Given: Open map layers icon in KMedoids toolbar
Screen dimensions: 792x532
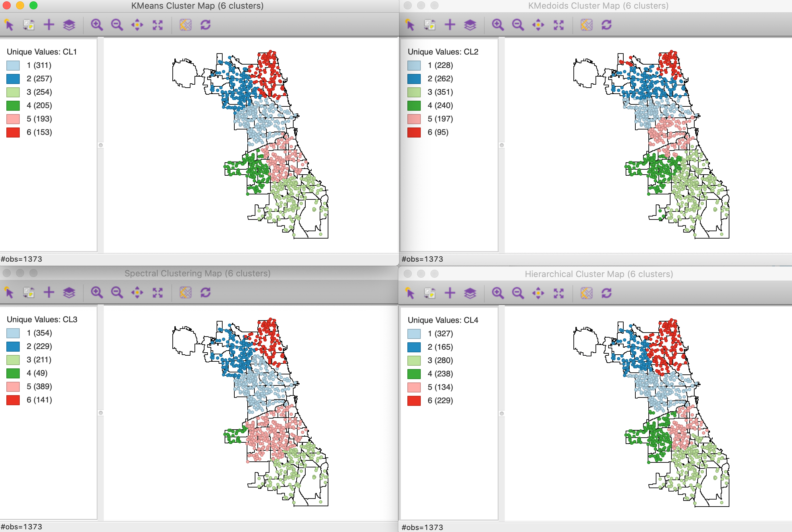Looking at the screenshot, I should point(470,25).
